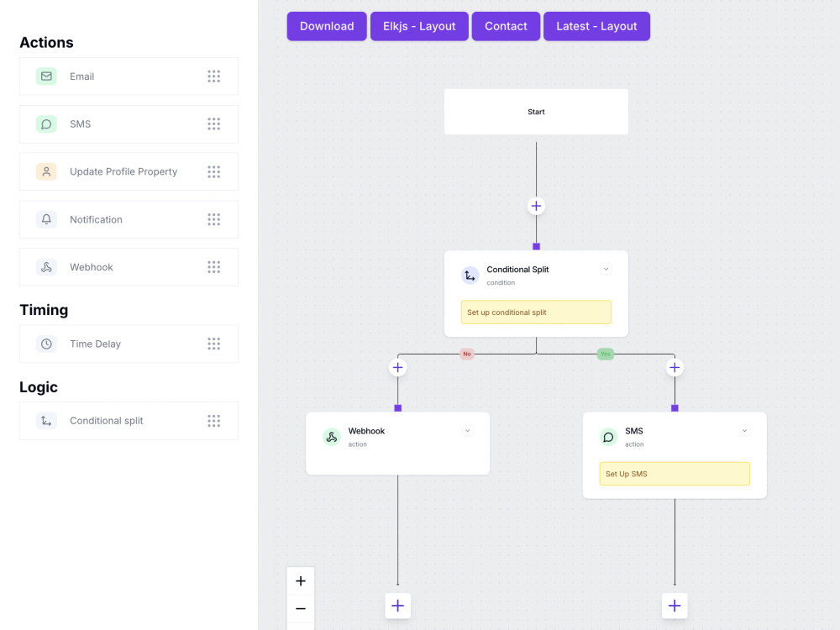This screenshot has height=630, width=840.
Task: Add a step on the No branch
Action: tap(397, 368)
